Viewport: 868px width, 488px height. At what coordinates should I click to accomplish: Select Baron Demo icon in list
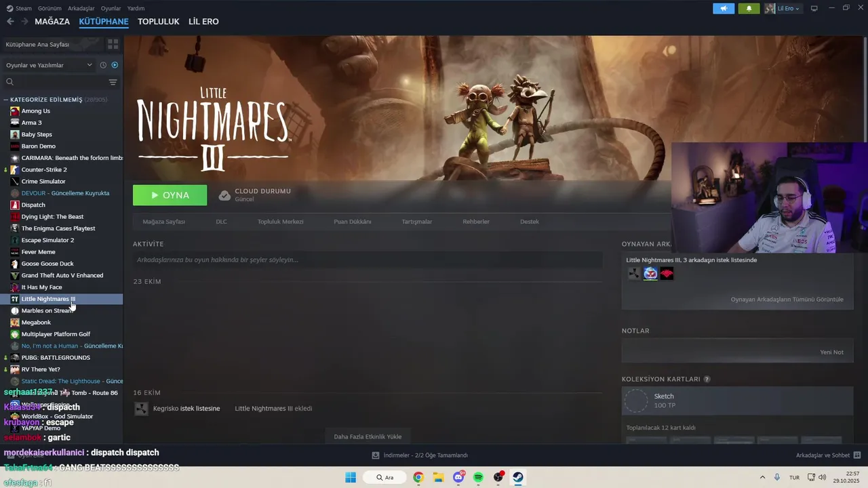click(x=15, y=146)
